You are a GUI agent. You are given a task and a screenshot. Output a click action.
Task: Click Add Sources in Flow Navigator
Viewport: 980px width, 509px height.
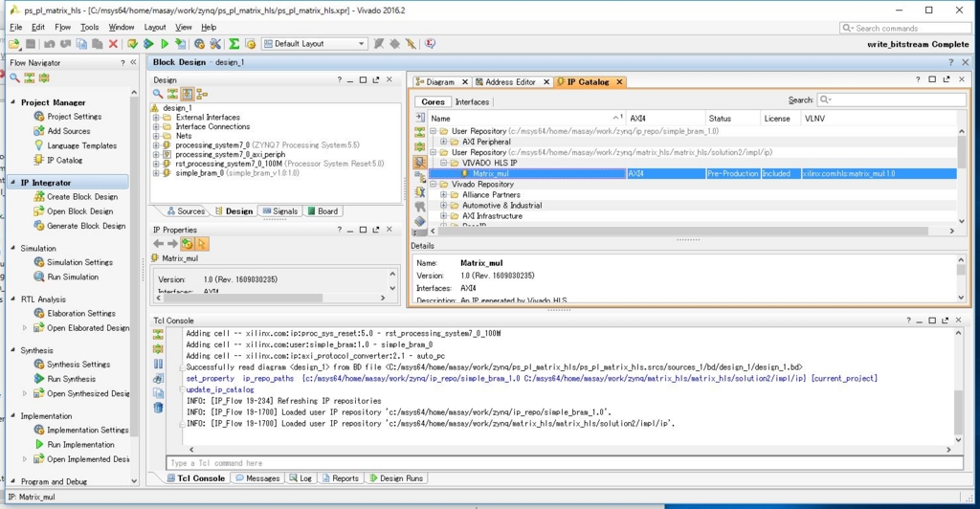[x=69, y=131]
